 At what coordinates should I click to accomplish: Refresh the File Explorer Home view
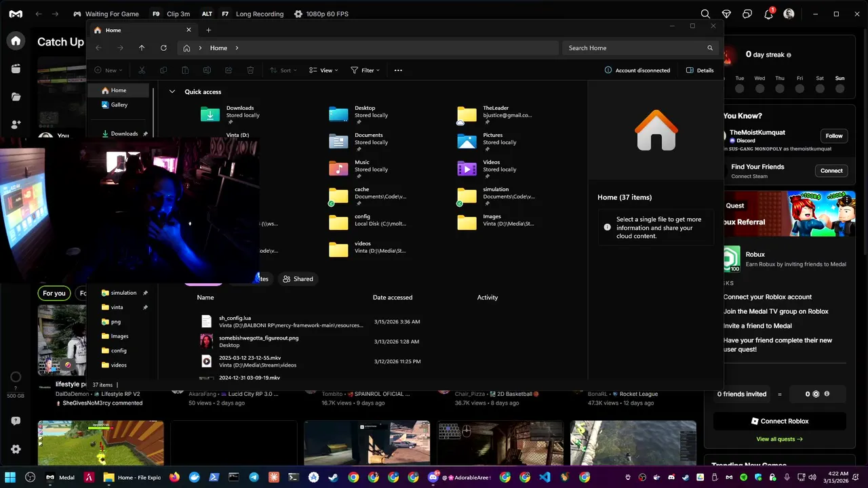[x=163, y=48]
